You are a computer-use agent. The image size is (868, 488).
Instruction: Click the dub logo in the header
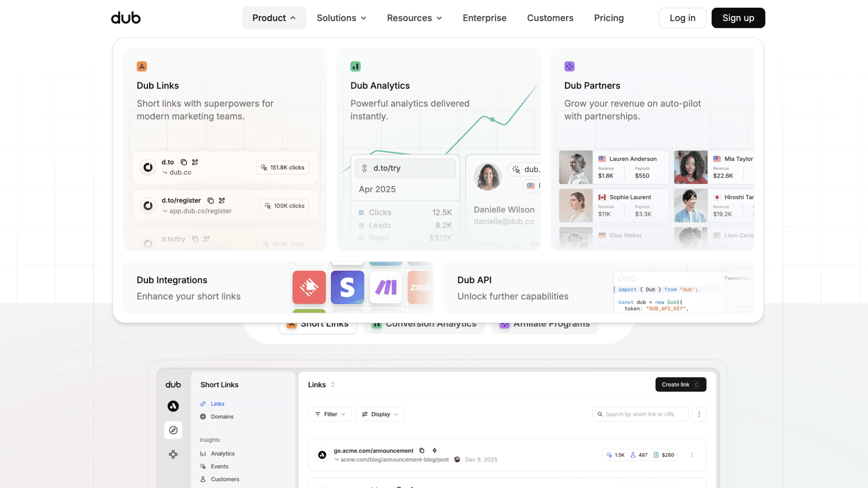pos(126,18)
